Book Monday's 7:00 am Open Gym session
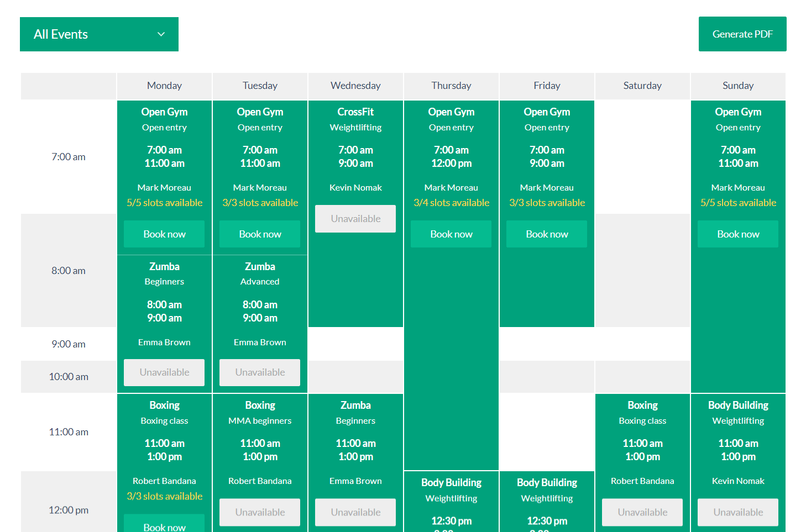 tap(164, 234)
